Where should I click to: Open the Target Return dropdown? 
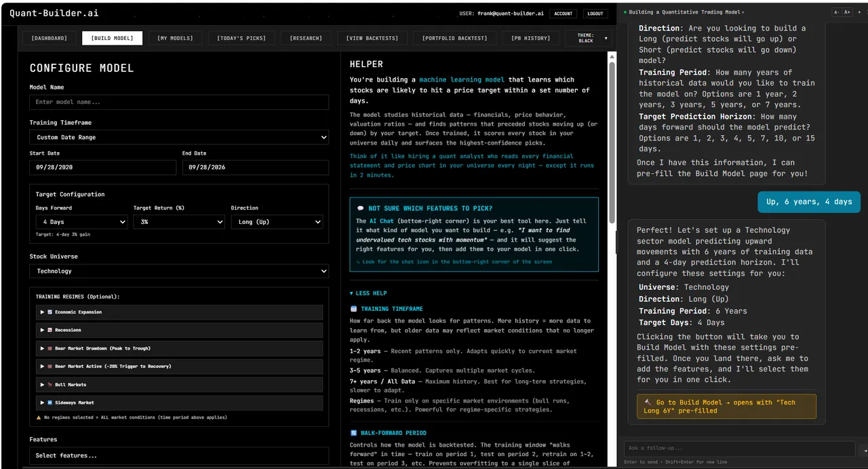(179, 222)
